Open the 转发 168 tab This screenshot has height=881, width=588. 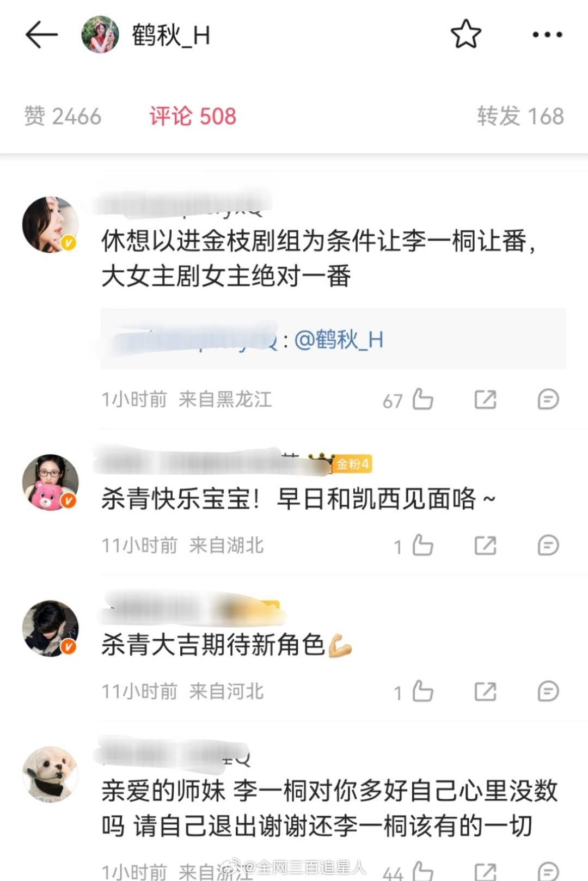(520, 117)
